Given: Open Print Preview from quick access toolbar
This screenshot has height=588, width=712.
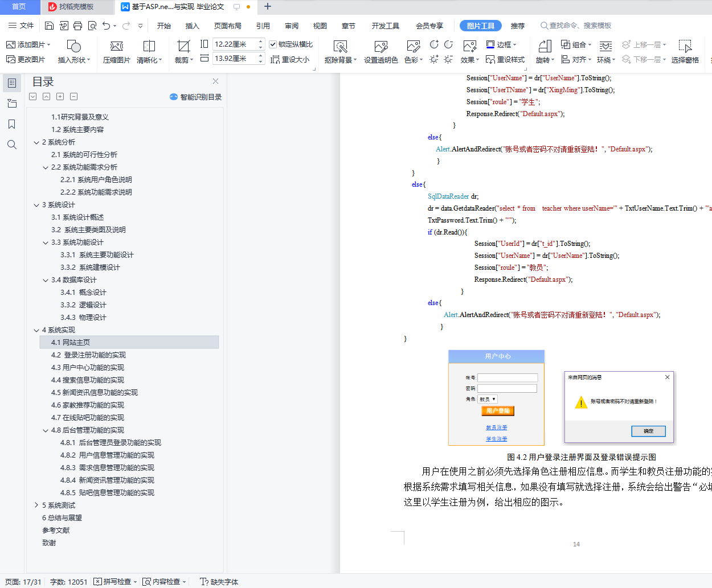Looking at the screenshot, I should (92, 26).
